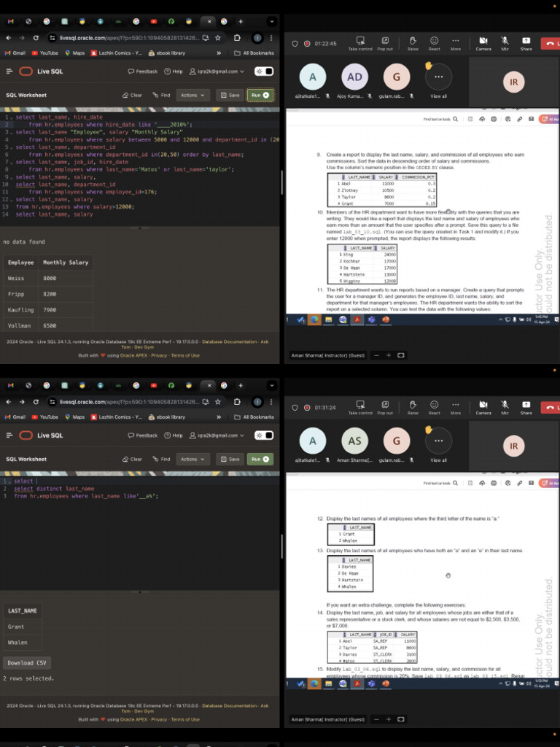Click Save in the worksheet showing Download CSV
This screenshot has height=747, width=560.
[x=230, y=459]
